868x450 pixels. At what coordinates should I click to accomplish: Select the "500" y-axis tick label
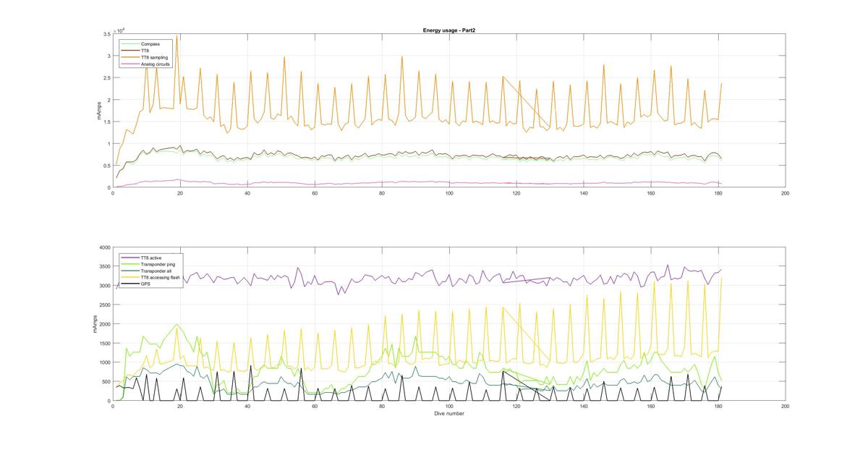pos(105,381)
